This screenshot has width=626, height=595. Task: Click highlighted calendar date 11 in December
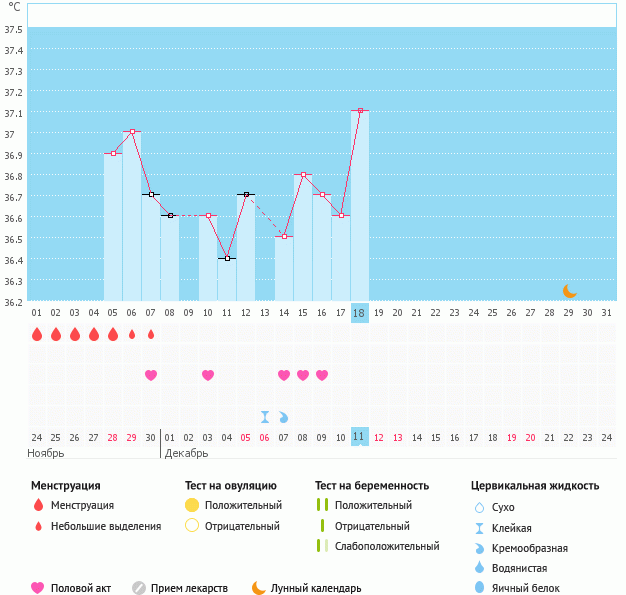(360, 437)
